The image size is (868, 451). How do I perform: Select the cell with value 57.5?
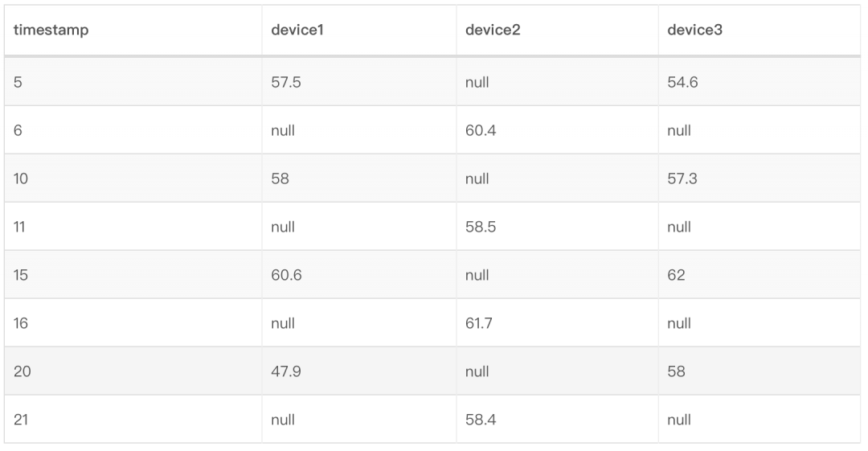pyautogui.click(x=286, y=81)
